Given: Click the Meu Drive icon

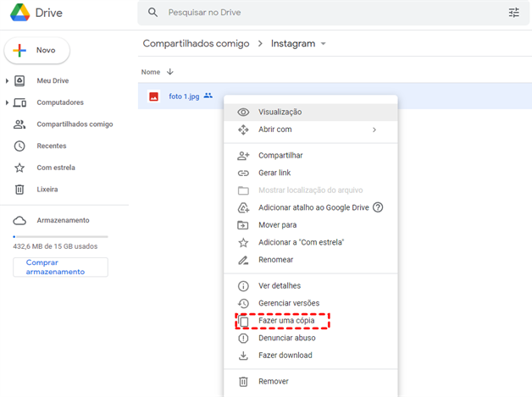Looking at the screenshot, I should [x=19, y=80].
